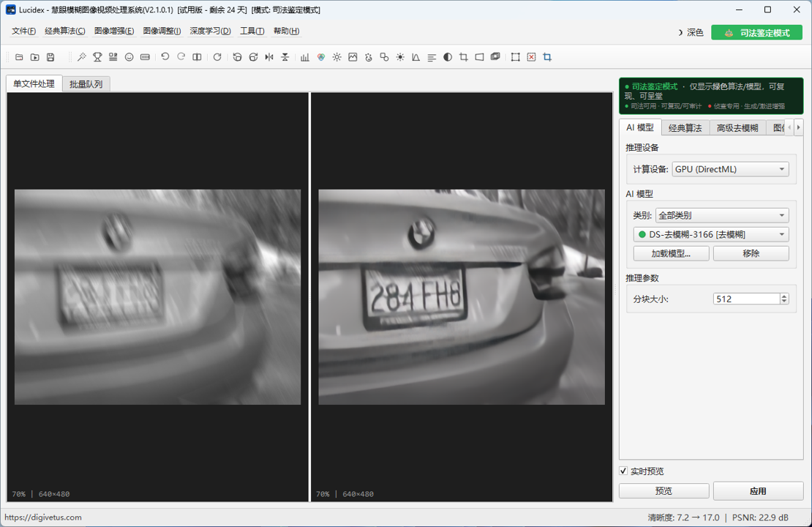The width and height of the screenshot is (812, 527).
Task: Click the deblurred 284 FH8 result image
Action: pos(462,297)
